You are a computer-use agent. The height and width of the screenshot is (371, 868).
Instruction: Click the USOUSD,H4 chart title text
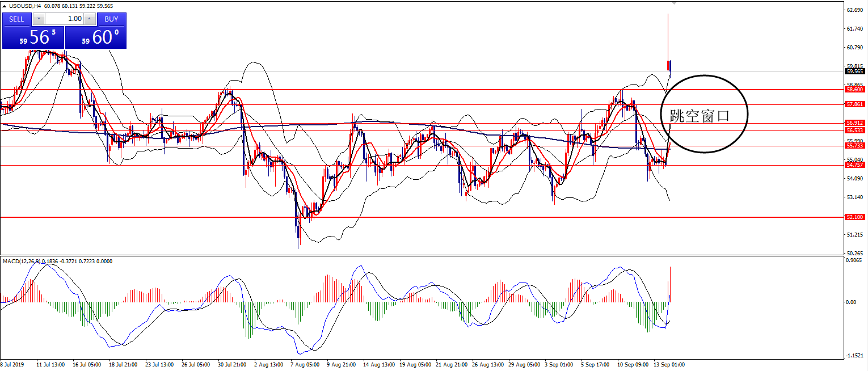click(25, 6)
